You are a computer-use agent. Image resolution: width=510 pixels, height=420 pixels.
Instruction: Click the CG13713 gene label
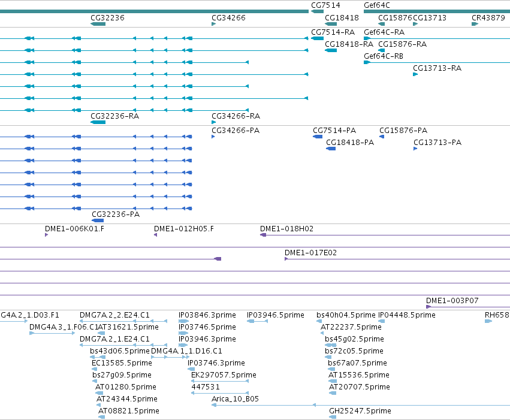pos(429,17)
